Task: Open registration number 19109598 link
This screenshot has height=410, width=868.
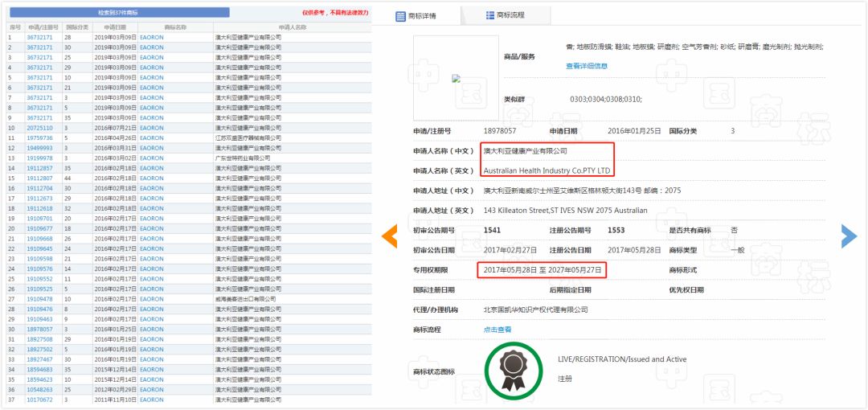Action: [39, 259]
